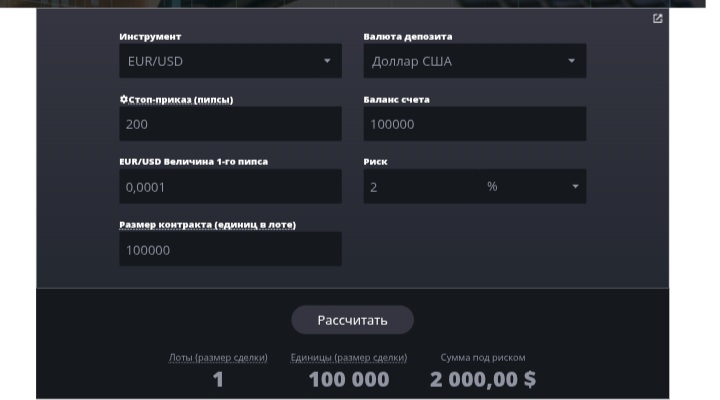Viewport: 720px width, 400px height.
Task: Open the risk unit percent dropdown
Action: [x=534, y=186]
